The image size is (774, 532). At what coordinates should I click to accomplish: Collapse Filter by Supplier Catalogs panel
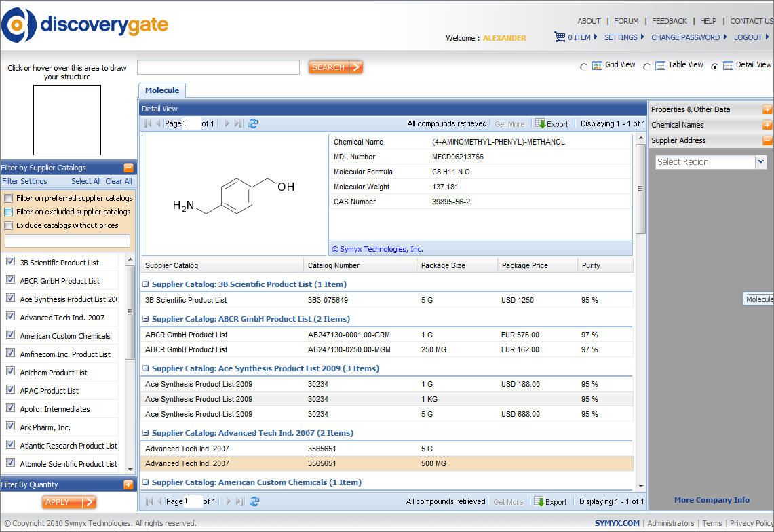pos(128,168)
